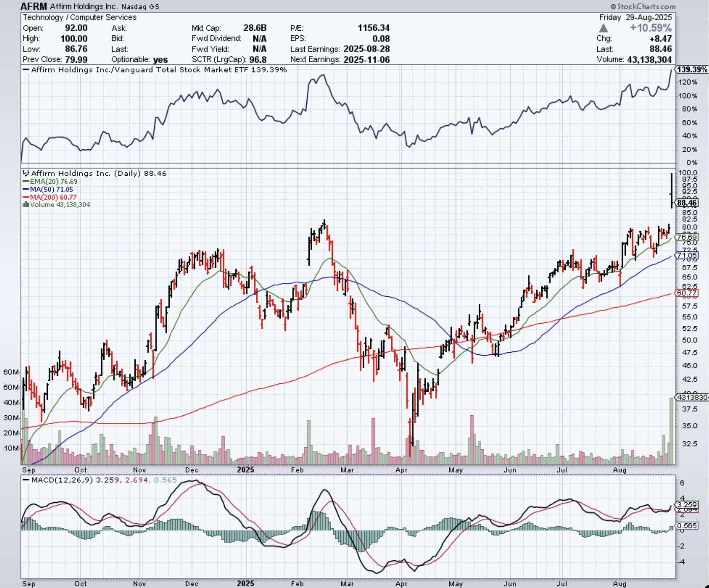
Task: Click the Chg value +8.47
Action: [660, 38]
